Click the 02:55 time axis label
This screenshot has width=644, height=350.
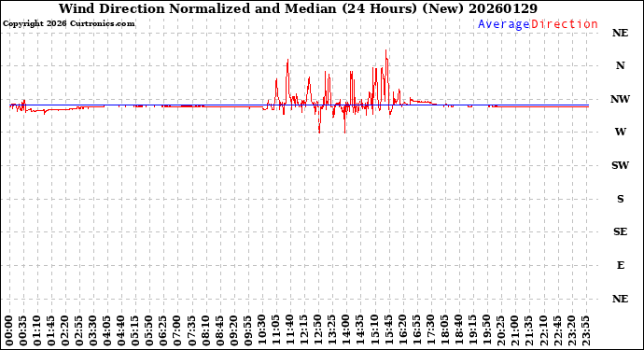(x=79, y=331)
